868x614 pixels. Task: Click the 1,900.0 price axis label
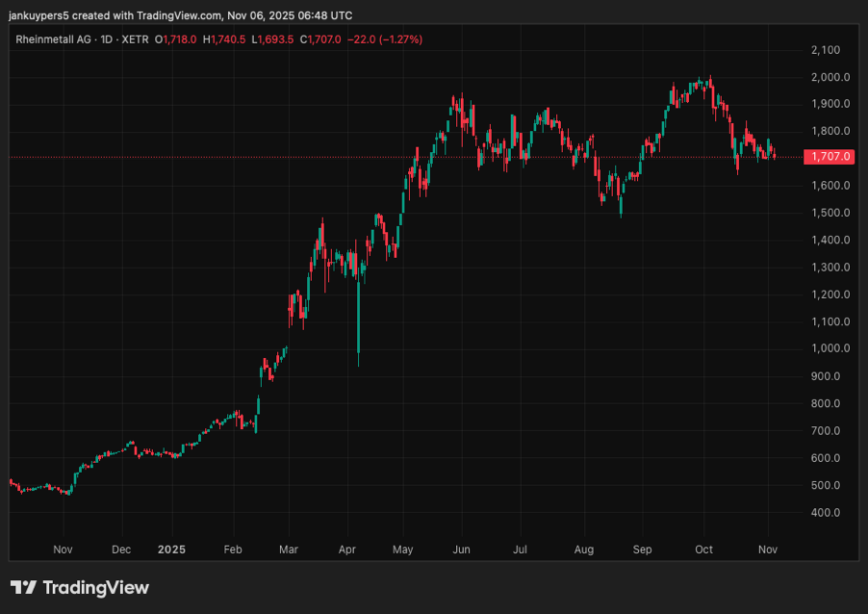tap(830, 104)
